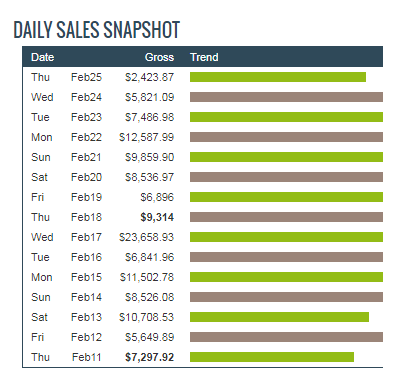Click the $8,526.08 gross amount
This screenshot has width=411, height=391.
point(149,297)
